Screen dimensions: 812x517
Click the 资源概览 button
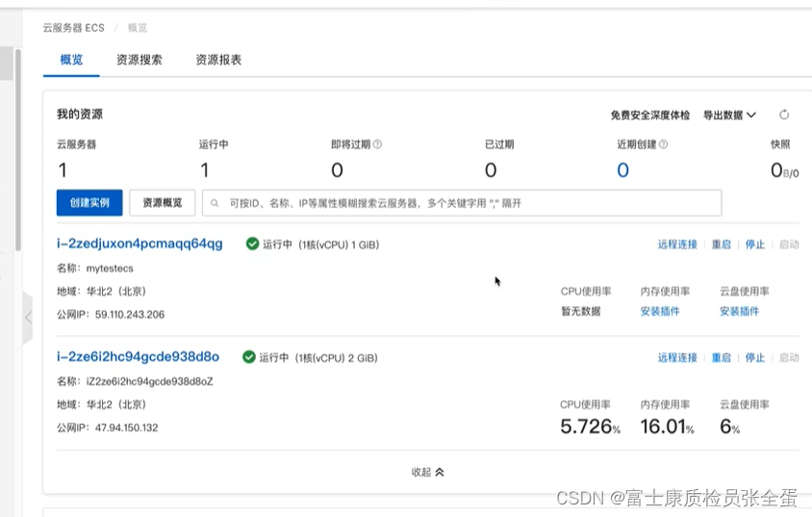162,202
